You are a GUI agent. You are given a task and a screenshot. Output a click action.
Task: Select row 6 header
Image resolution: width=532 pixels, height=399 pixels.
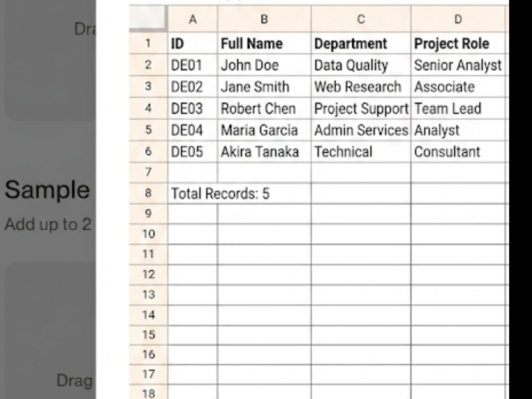pos(148,151)
